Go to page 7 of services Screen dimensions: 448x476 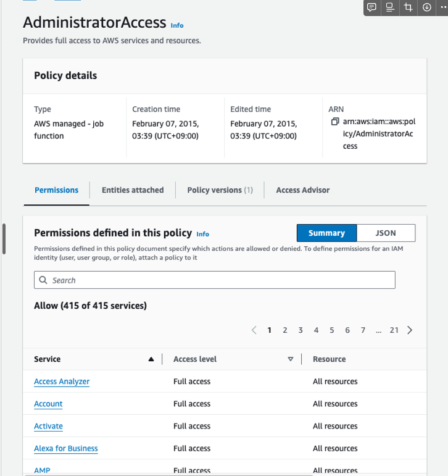click(363, 330)
